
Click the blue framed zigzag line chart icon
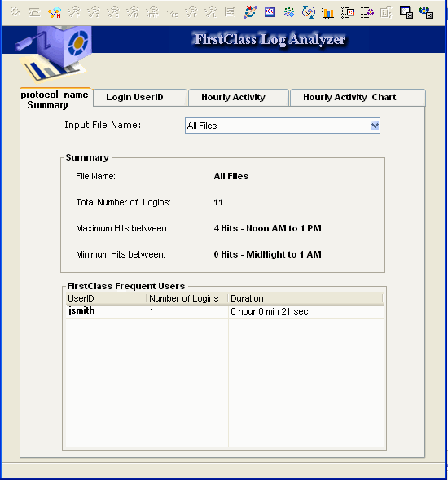coord(270,12)
